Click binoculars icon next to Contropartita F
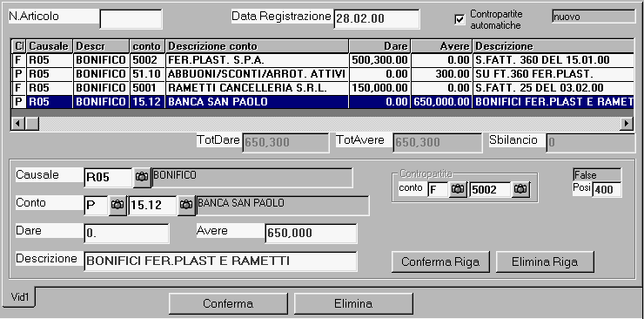 (x=458, y=189)
